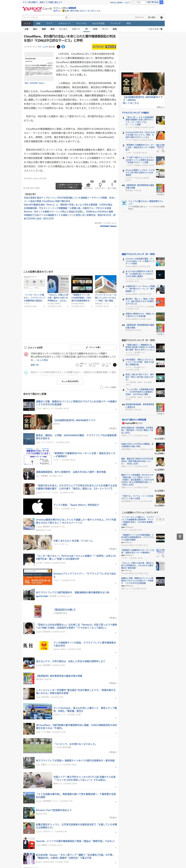Share first comment via X icon
This screenshot has width=186, height=868.
pos(115,365)
